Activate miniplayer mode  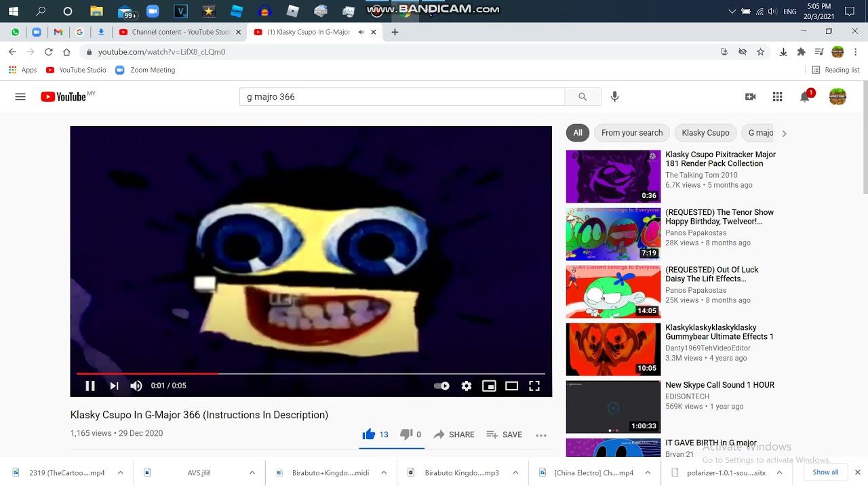pyautogui.click(x=489, y=386)
